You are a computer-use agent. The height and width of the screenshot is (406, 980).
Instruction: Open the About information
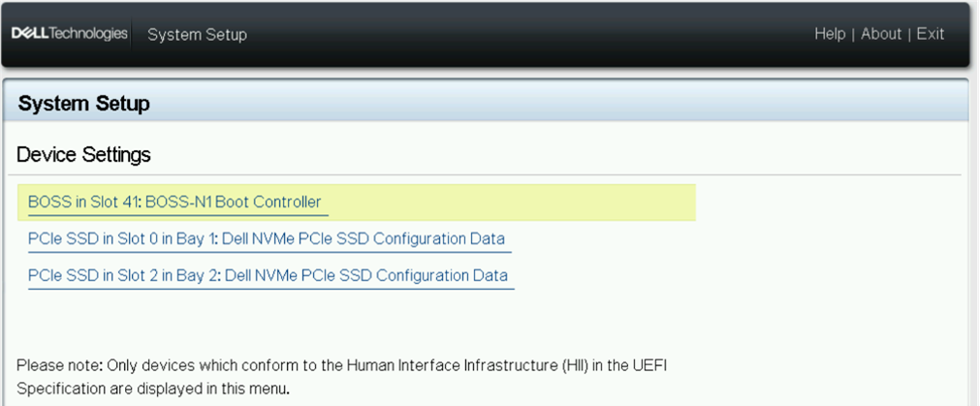881,34
